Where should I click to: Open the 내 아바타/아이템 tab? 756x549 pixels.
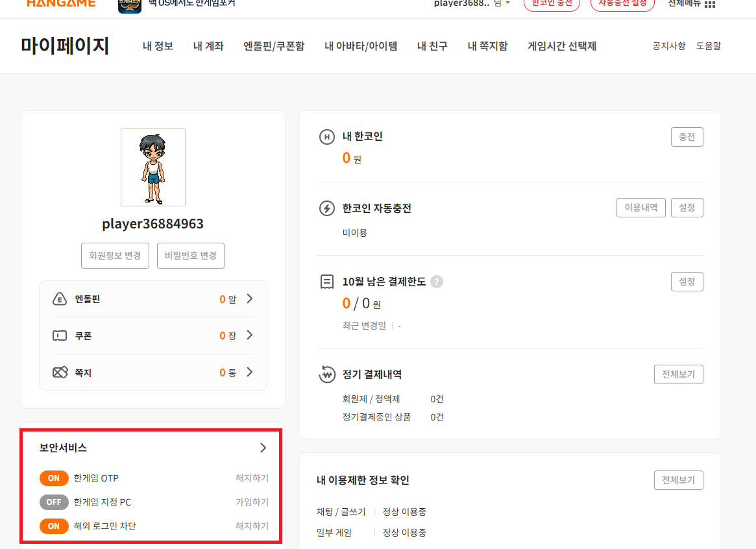click(x=361, y=46)
